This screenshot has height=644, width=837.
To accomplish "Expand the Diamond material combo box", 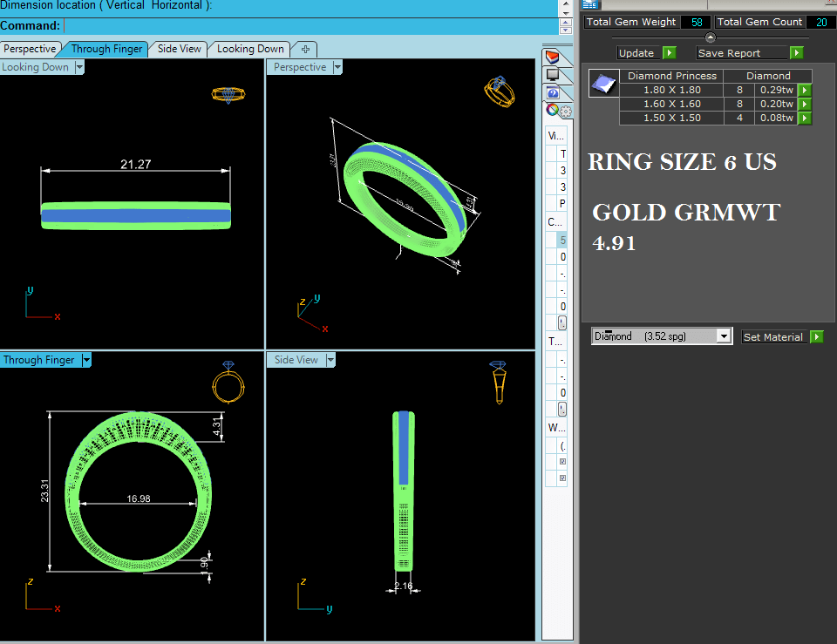I will point(723,336).
